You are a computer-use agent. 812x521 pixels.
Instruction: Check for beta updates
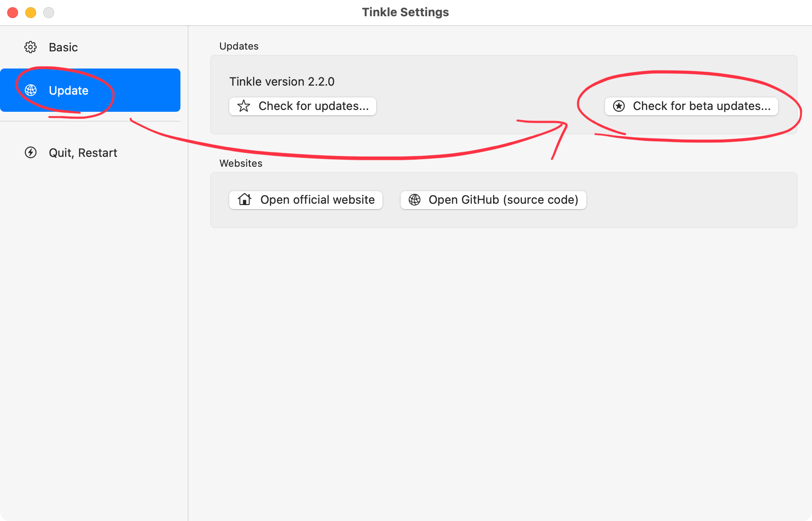point(691,106)
